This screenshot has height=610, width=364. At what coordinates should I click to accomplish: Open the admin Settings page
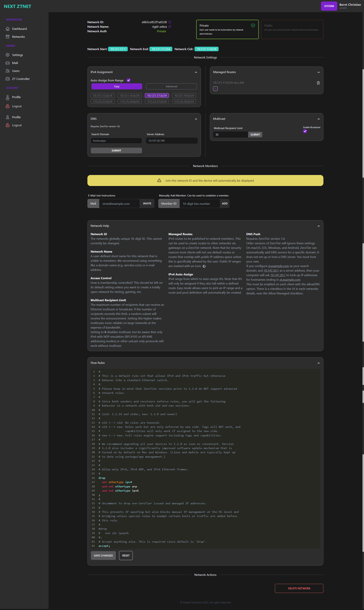pos(17,55)
